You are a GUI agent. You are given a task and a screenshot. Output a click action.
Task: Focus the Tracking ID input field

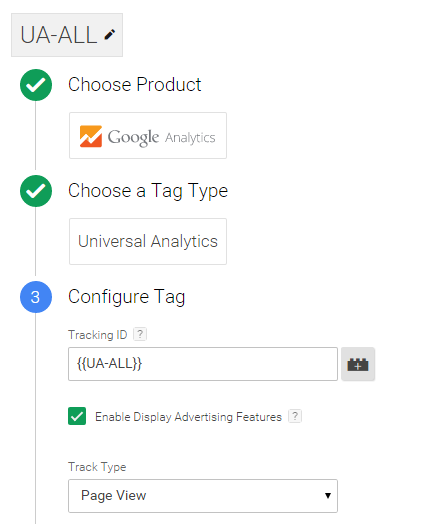tap(203, 364)
